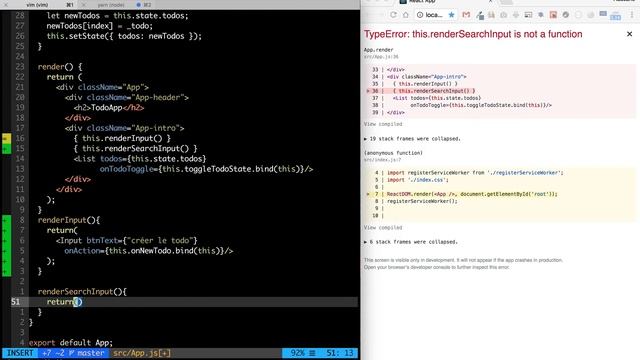640x360 pixels.
Task: Click the <List todos={this.state.todos} line in vim
Action: (x=140, y=159)
